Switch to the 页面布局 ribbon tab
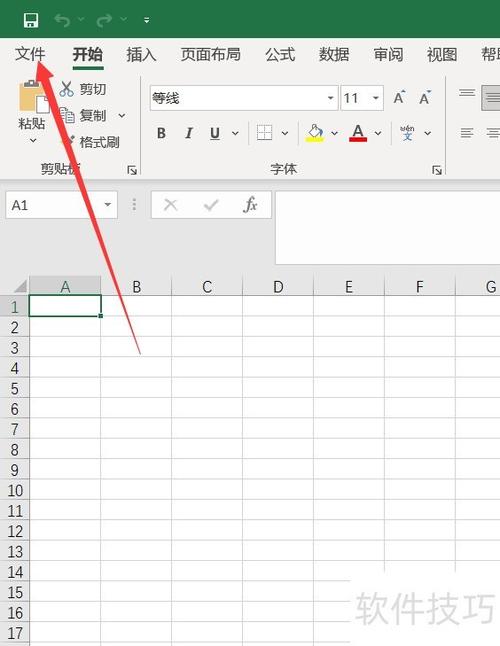The width and height of the screenshot is (500, 646). (210, 54)
